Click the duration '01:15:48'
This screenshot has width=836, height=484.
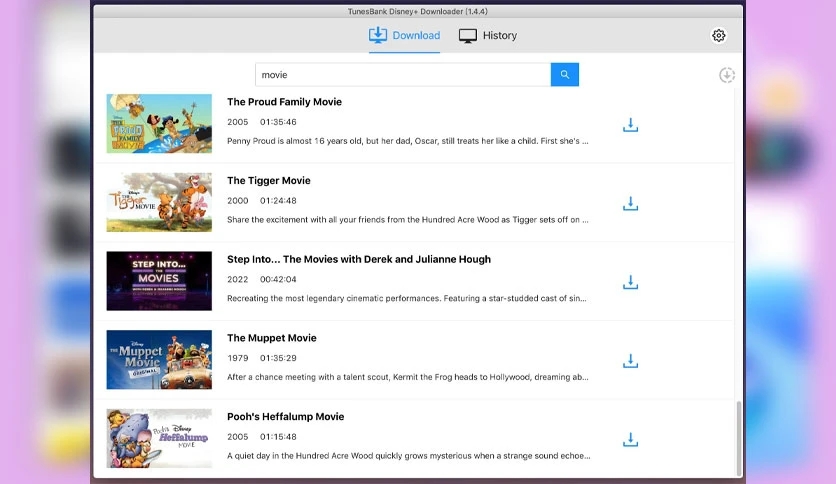[278, 437]
